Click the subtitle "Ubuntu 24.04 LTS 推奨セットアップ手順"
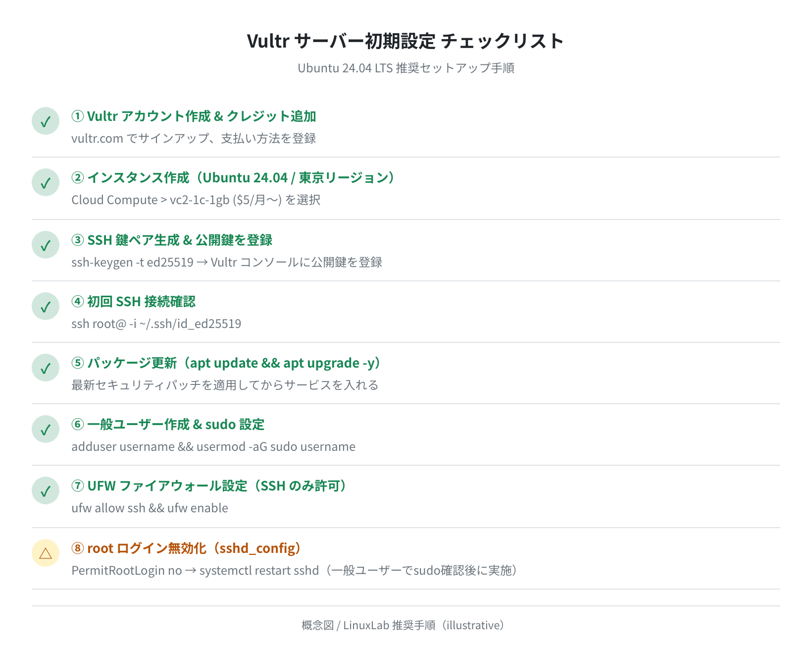Viewport: 812px width, 652px height. (x=406, y=68)
